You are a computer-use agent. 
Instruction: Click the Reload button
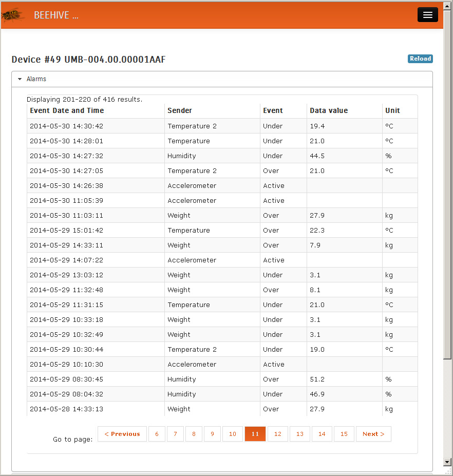tap(420, 59)
